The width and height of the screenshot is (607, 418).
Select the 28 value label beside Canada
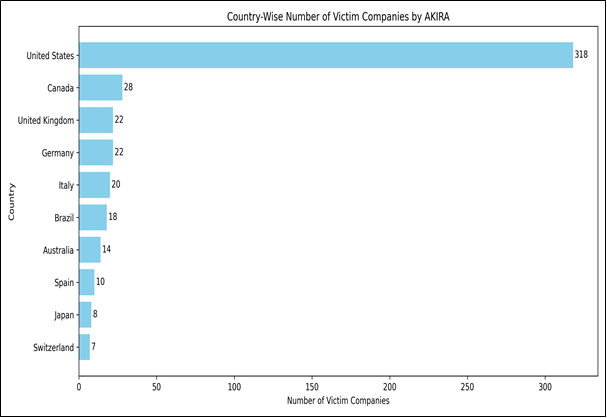129,88
